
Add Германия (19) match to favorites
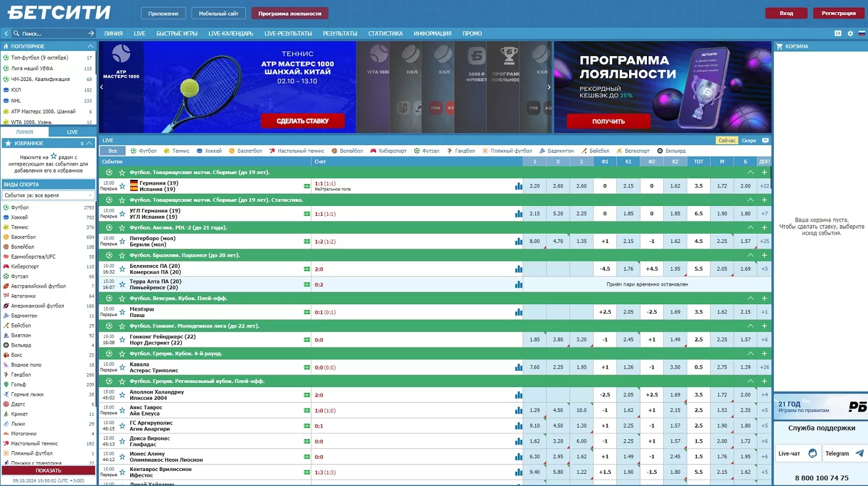(x=122, y=186)
